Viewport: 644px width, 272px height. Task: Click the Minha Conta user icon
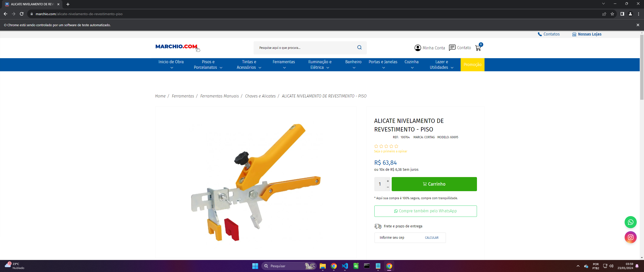418,48
